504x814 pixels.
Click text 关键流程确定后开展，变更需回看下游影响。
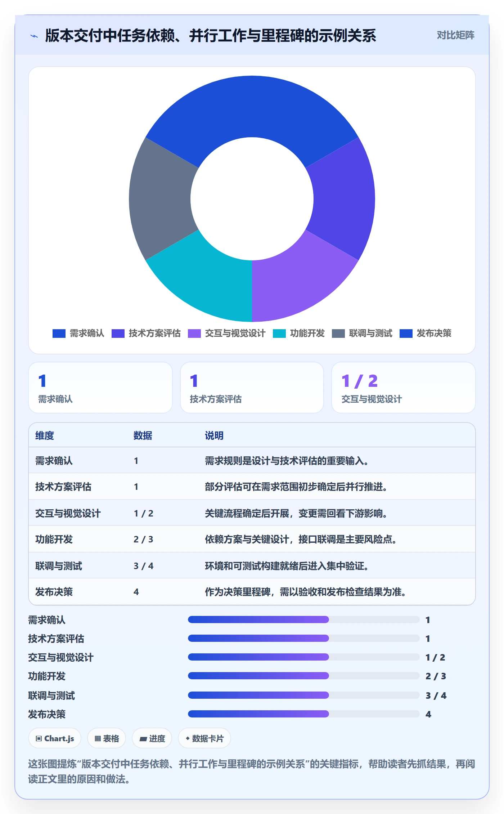pos(296,513)
